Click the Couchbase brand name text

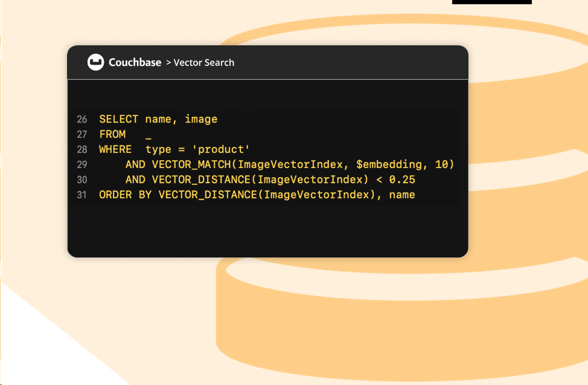(135, 62)
